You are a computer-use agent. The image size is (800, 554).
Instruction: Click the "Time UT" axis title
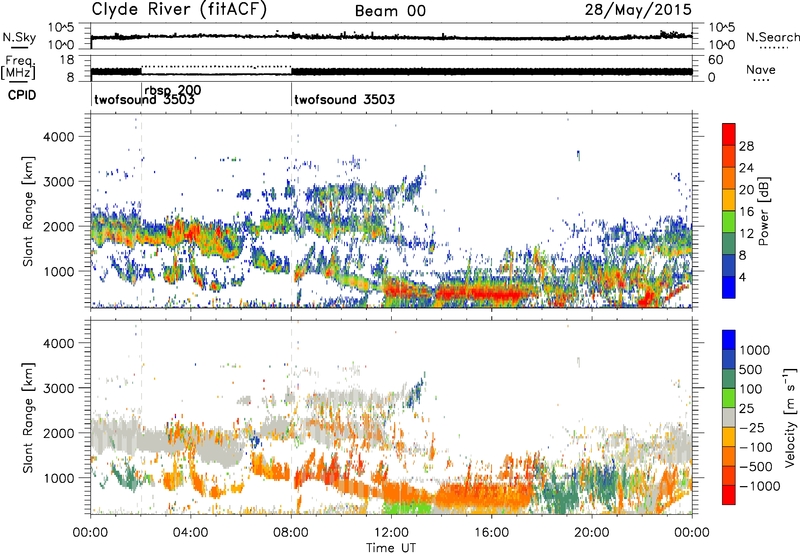click(391, 548)
